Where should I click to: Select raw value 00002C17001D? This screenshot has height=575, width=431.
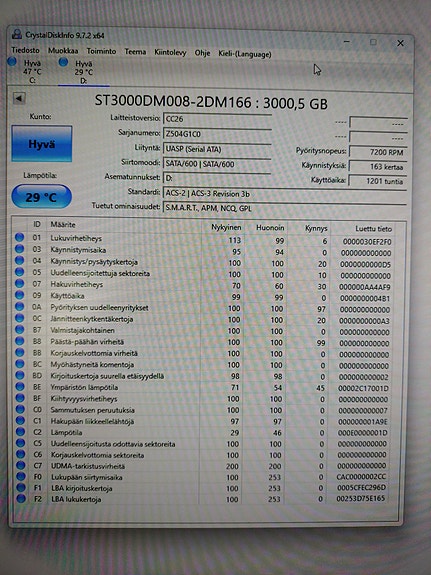point(363,388)
